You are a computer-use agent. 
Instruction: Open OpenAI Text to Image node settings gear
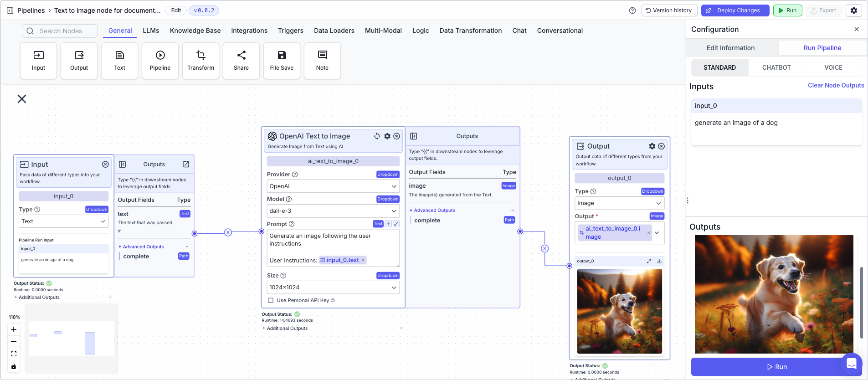pos(387,136)
